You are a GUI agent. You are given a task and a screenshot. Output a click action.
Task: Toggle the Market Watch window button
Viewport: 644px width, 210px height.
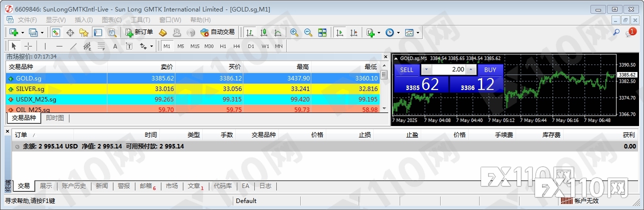coord(56,32)
